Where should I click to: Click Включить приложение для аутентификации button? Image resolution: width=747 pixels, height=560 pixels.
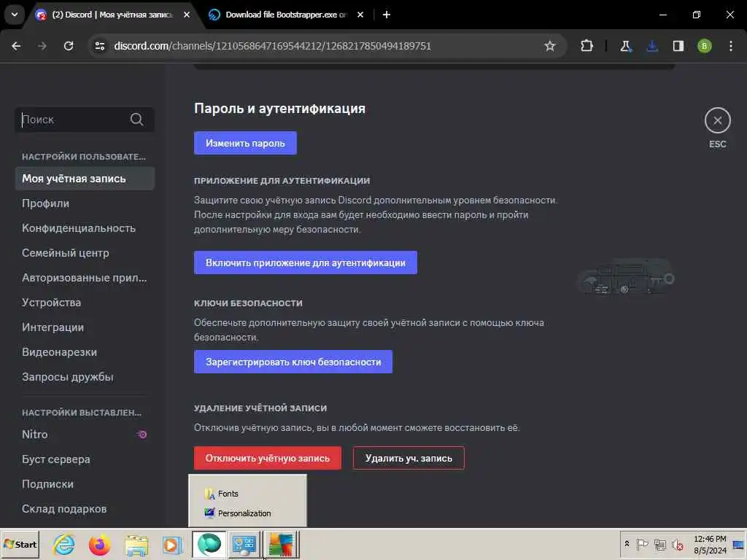tap(306, 262)
